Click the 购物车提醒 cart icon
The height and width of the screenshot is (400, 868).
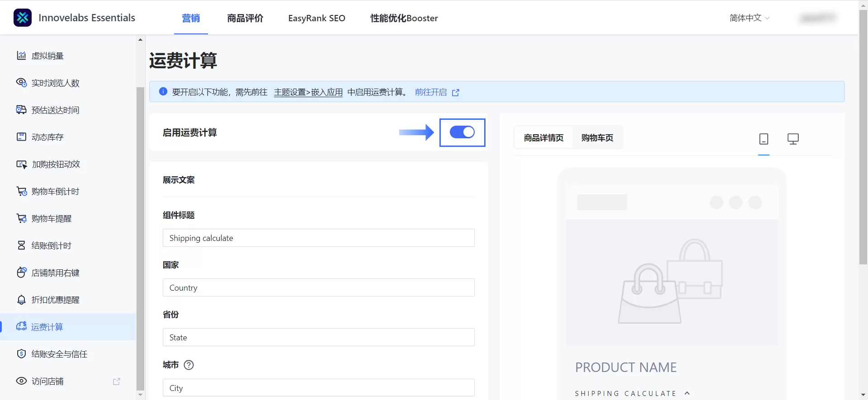21,218
